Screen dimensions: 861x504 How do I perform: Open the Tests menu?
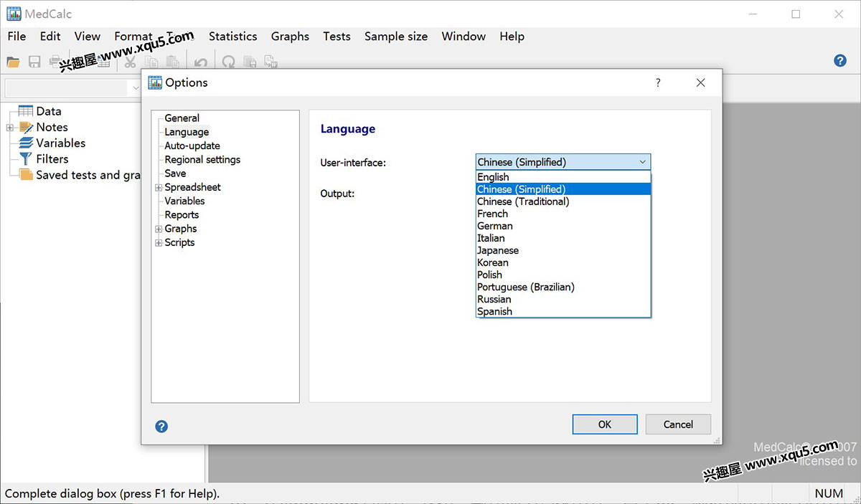point(337,37)
